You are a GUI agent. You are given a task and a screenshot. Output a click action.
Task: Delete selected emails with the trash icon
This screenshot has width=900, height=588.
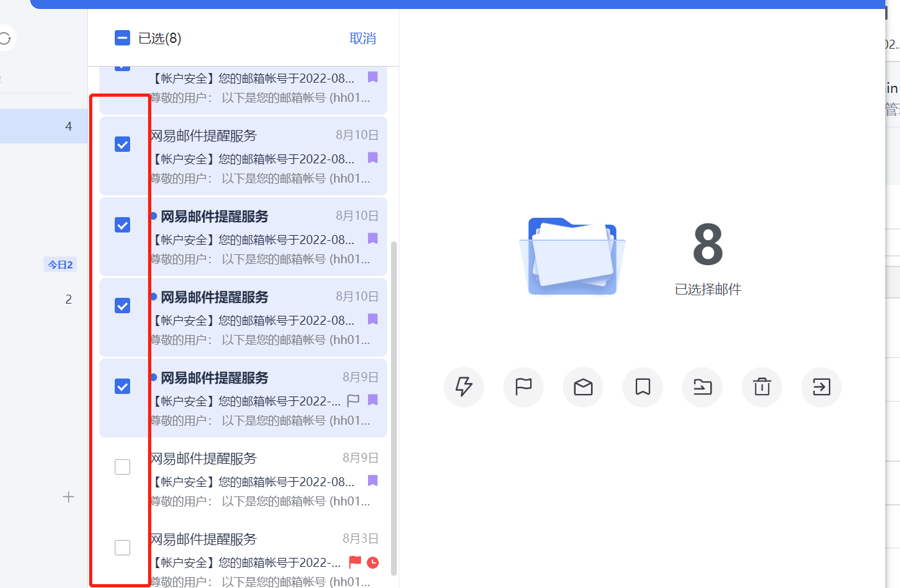coord(762,387)
